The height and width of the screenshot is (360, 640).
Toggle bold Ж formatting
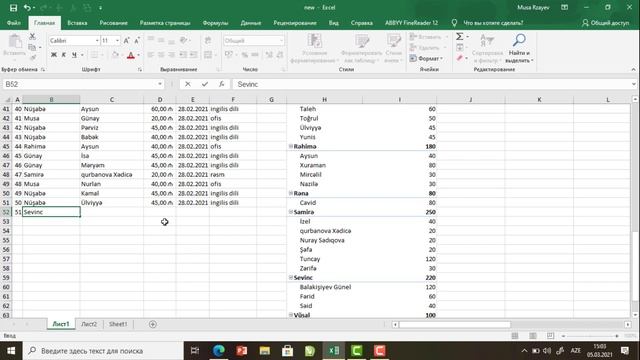pyautogui.click(x=53, y=55)
